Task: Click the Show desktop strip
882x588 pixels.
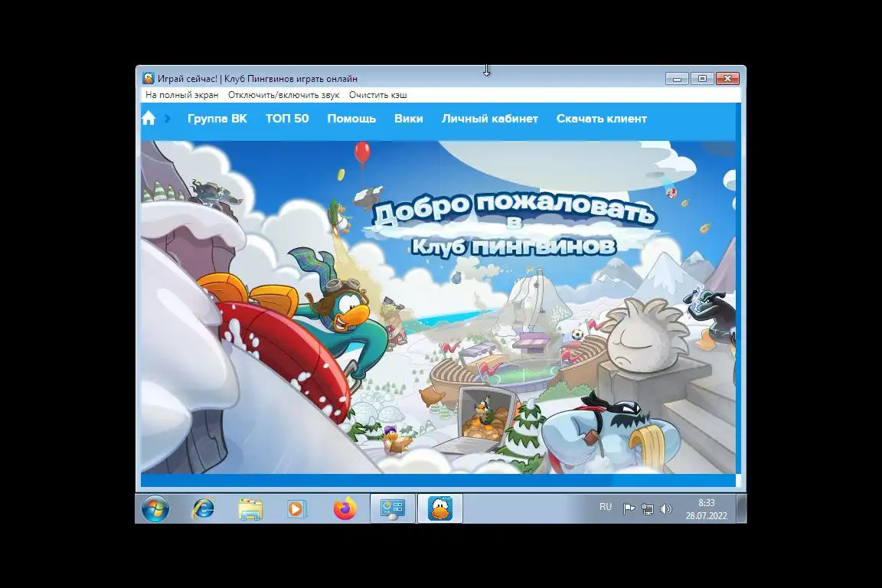Action: coord(741,508)
